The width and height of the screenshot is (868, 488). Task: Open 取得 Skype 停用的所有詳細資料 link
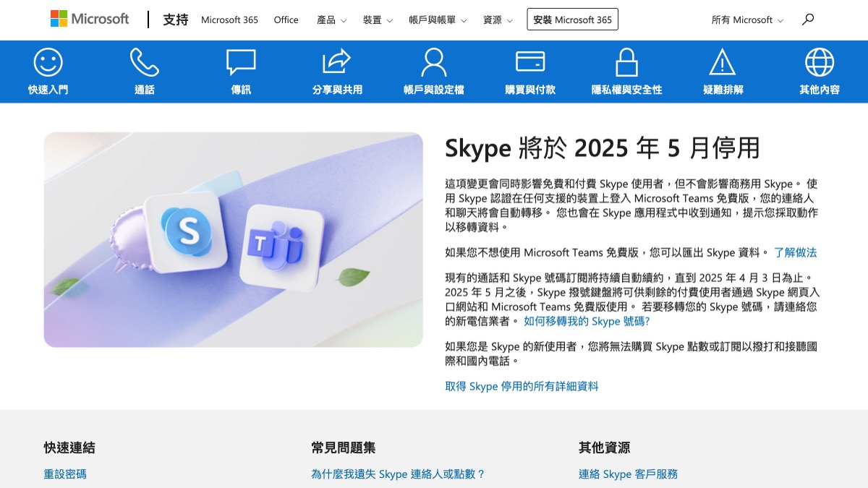point(522,387)
